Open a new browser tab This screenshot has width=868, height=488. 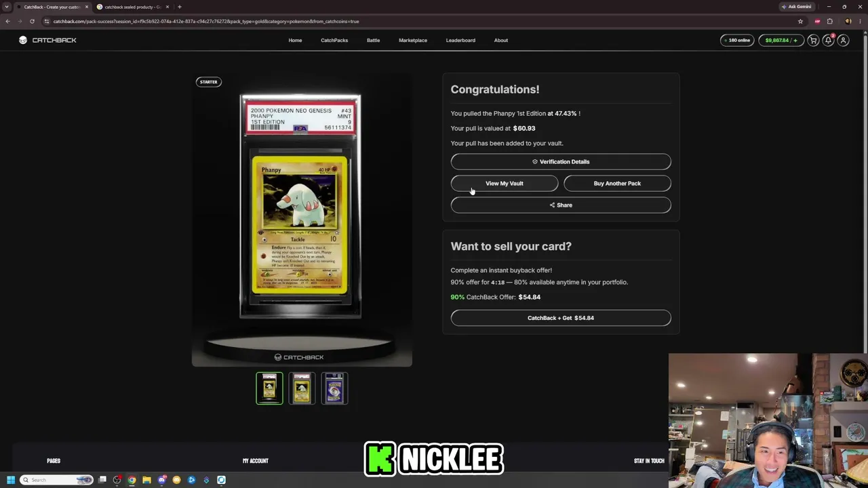(179, 7)
